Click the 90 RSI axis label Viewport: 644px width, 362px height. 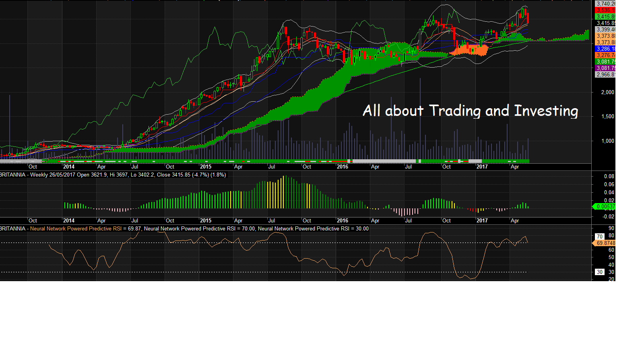611,228
